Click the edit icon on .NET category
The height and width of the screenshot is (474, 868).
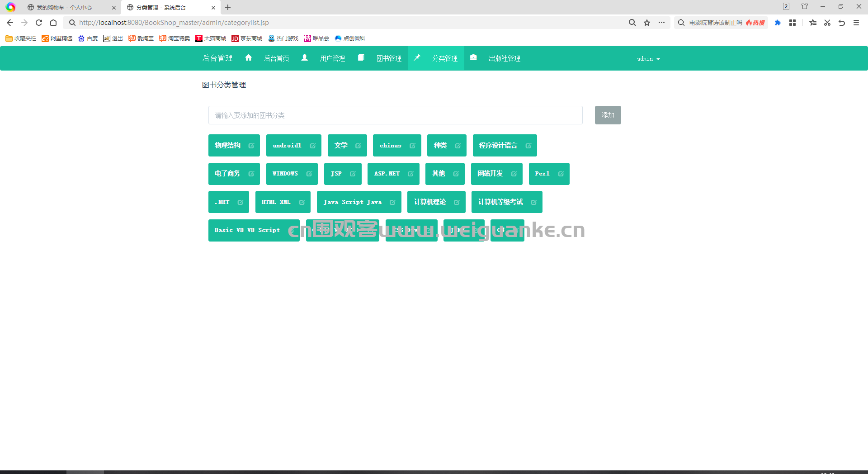(241, 202)
